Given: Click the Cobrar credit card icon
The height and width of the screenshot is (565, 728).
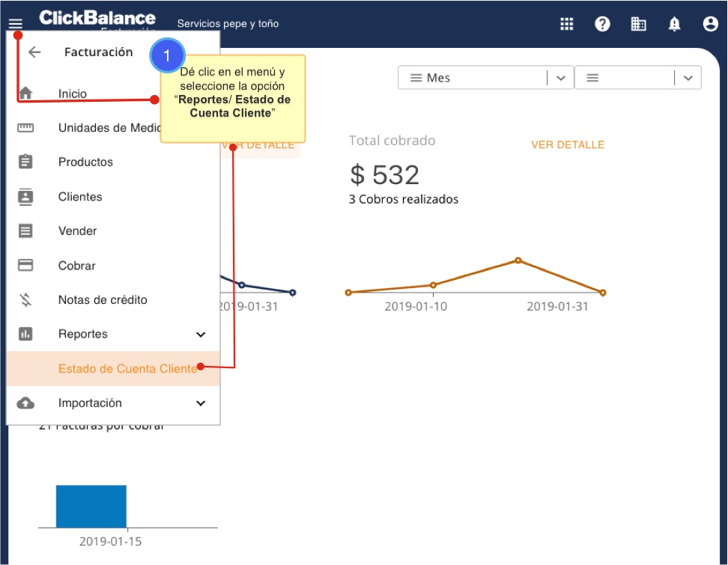Looking at the screenshot, I should click(25, 266).
